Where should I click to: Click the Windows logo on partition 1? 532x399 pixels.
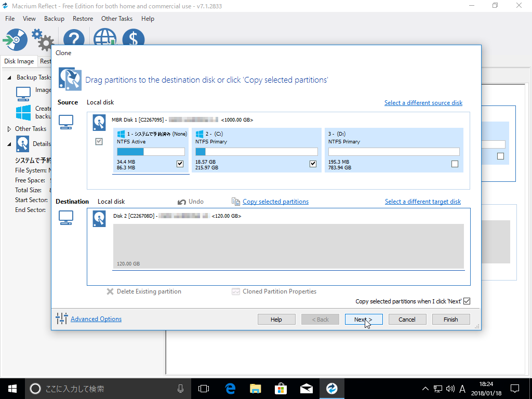pyautogui.click(x=121, y=134)
